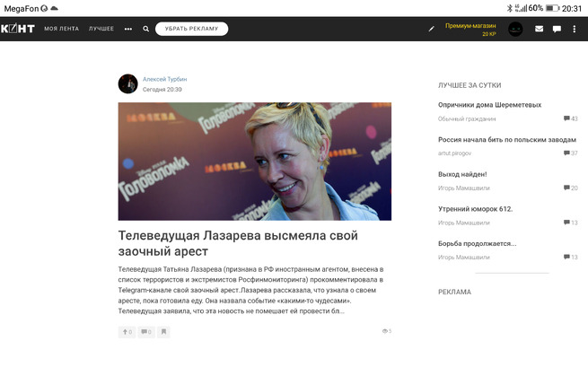This screenshot has width=588, height=367.
Task: Open author Алексей Турбин profile link
Action: pyautogui.click(x=164, y=79)
